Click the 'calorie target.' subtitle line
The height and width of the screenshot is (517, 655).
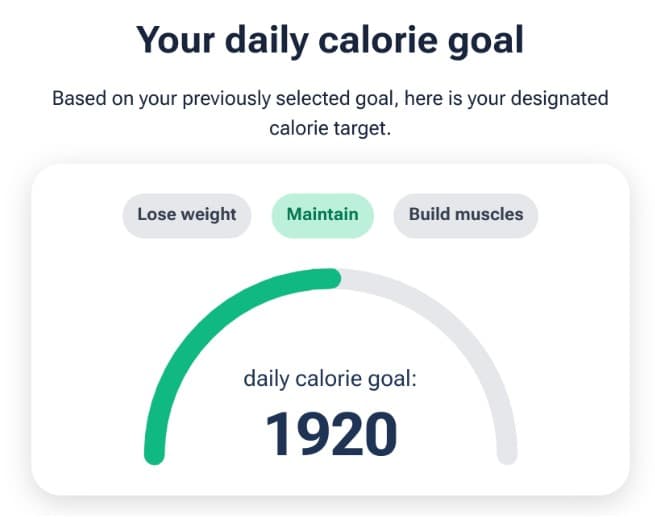point(330,127)
